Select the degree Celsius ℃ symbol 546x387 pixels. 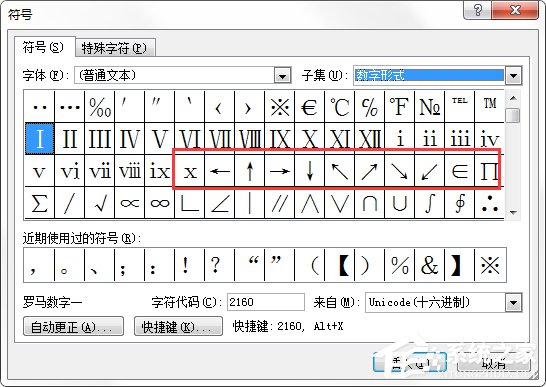pyautogui.click(x=340, y=106)
